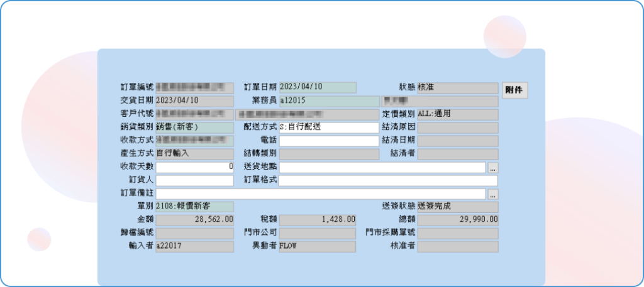Select the 定價類別 field showing ALL:通用
Image resolution: width=644 pixels, height=287 pixels.
(x=457, y=114)
